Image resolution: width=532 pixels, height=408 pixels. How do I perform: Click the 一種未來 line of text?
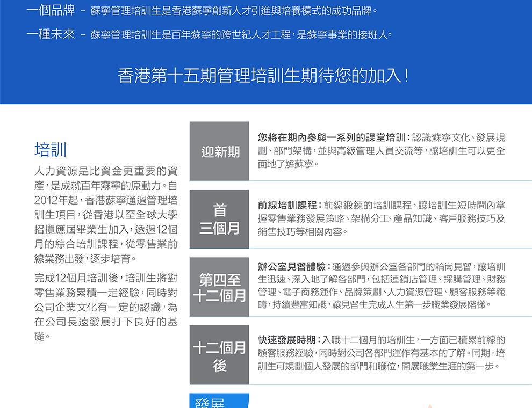point(210,34)
